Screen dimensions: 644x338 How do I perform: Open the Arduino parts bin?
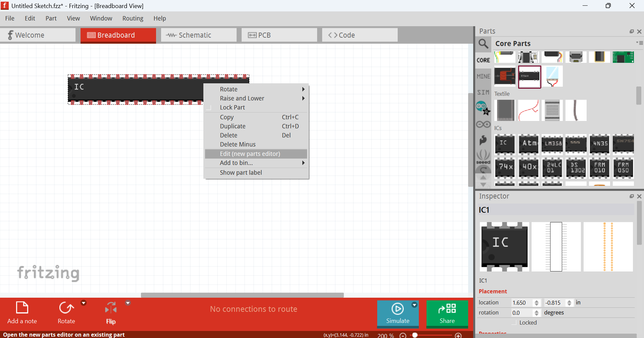483,124
